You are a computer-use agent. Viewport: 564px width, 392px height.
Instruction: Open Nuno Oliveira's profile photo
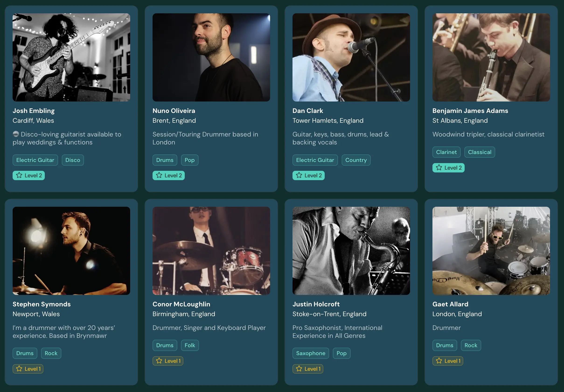tap(211, 57)
